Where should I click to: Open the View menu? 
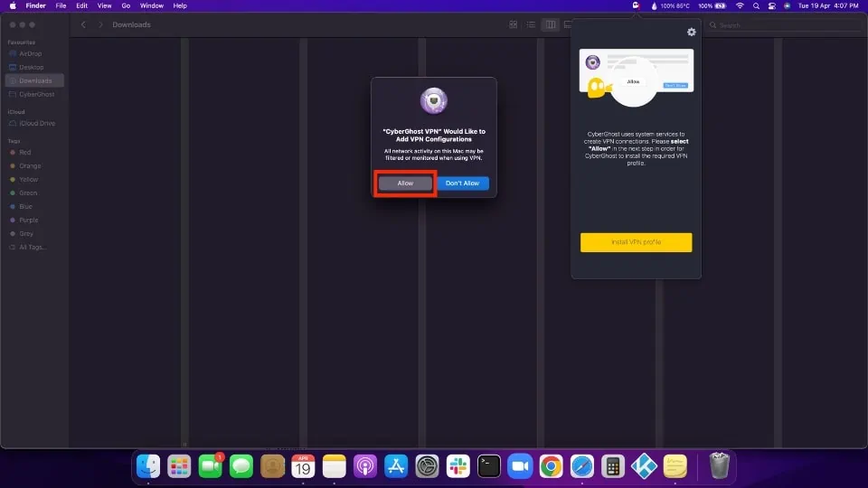(x=104, y=5)
